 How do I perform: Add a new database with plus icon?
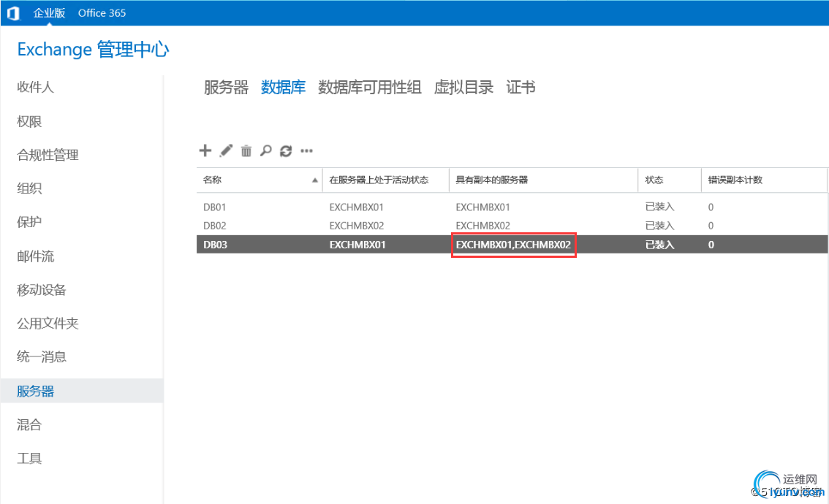[205, 150]
